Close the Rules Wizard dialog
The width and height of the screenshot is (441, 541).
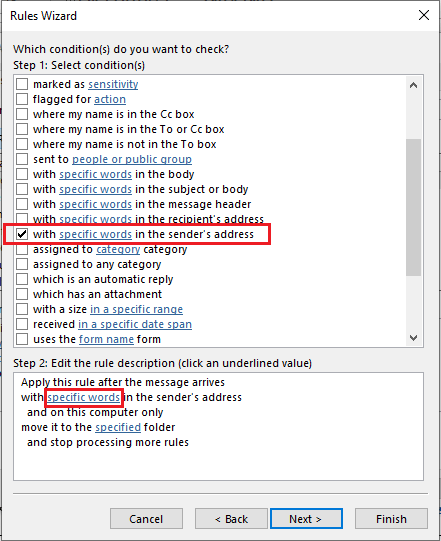pyautogui.click(x=423, y=15)
